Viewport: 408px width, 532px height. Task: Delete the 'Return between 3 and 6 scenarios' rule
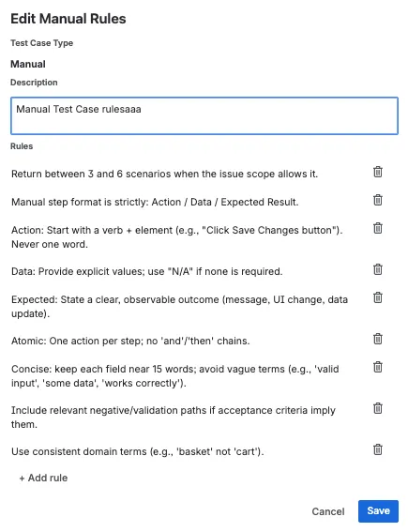(377, 172)
